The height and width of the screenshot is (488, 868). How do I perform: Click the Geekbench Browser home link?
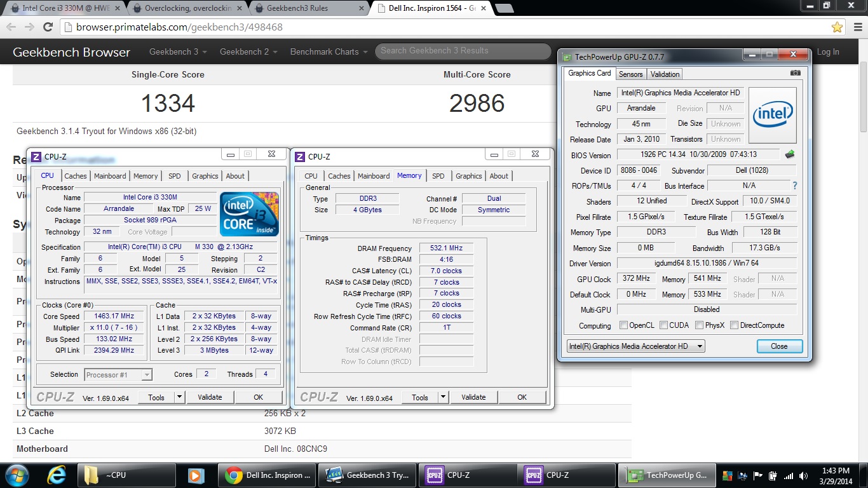[x=71, y=52]
